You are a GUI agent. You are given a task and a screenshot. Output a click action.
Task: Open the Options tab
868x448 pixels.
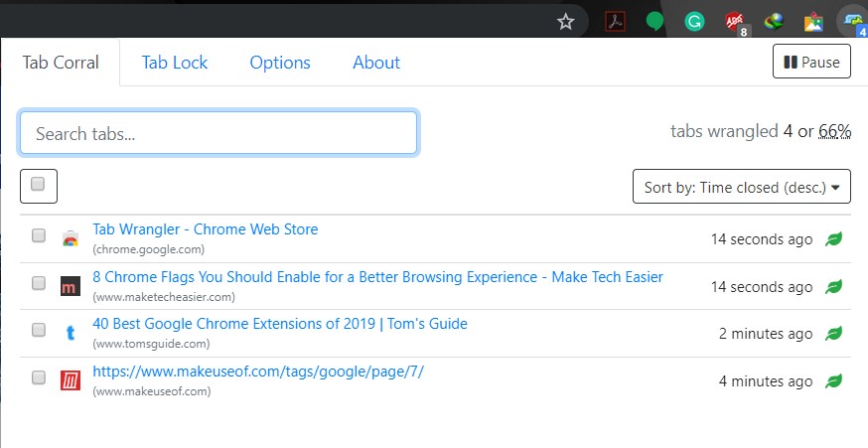[x=280, y=62]
